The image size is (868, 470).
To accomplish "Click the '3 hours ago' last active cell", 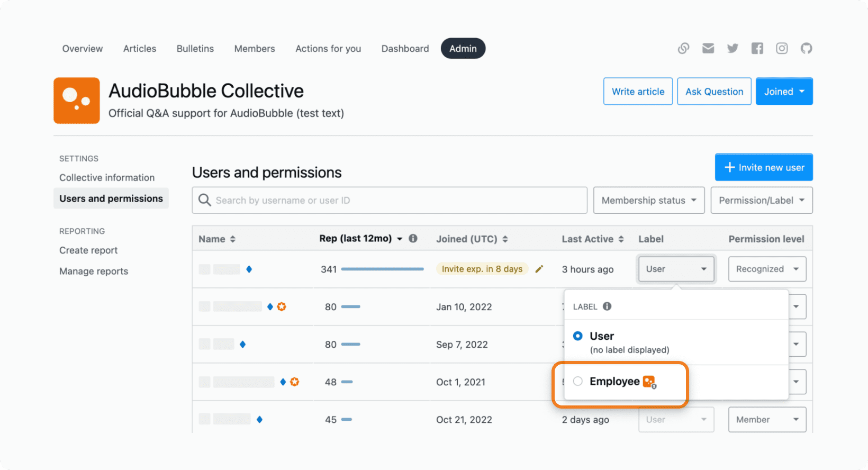I will (x=587, y=269).
